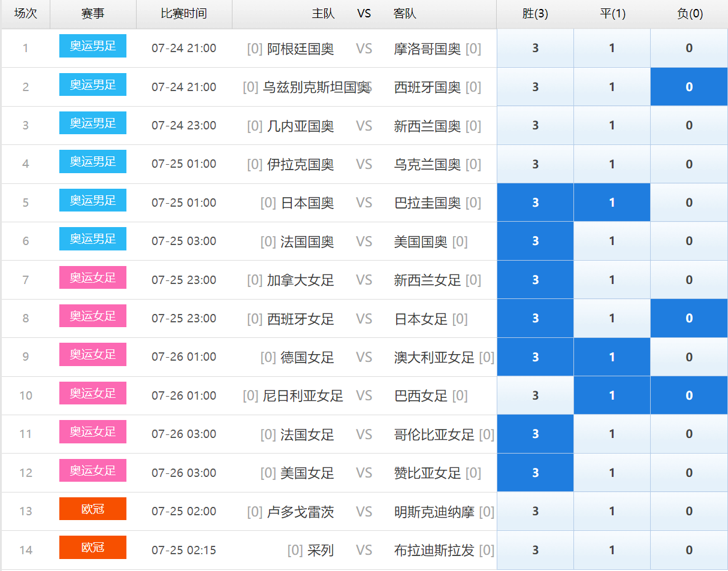This screenshot has height=571, width=728.
Task: Click match time 07-25 02:15
Action: coord(184,550)
